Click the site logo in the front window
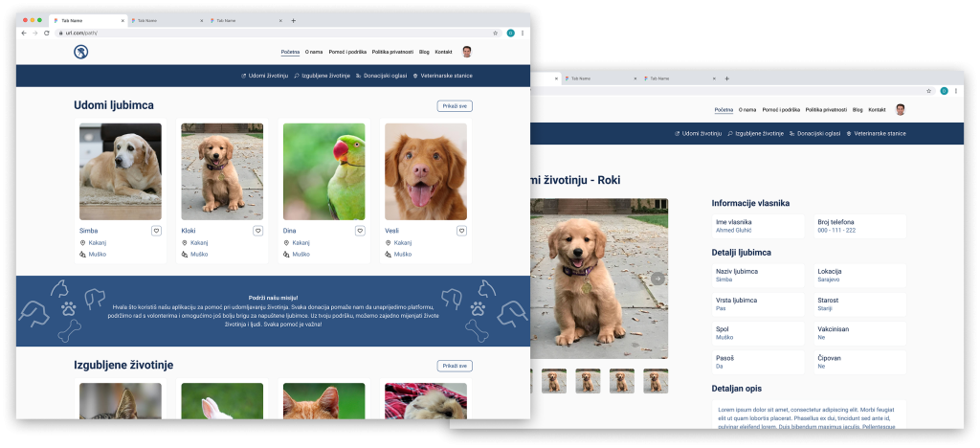The image size is (980, 448). tap(80, 52)
